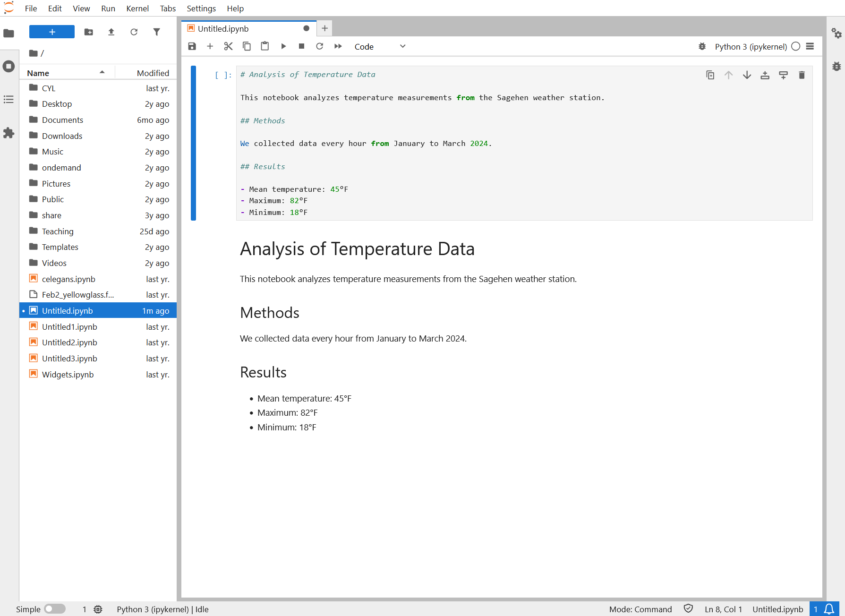Restart the kernel with the refresh icon

click(x=320, y=46)
